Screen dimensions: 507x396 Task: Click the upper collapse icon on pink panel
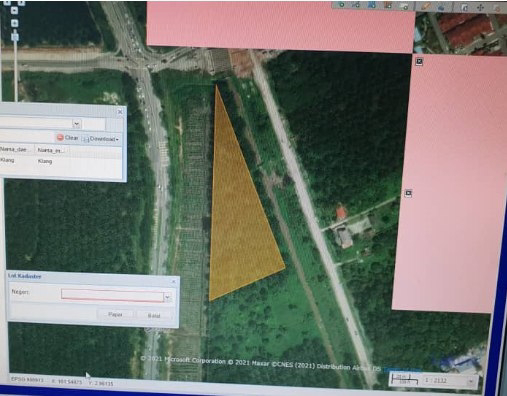419,61
